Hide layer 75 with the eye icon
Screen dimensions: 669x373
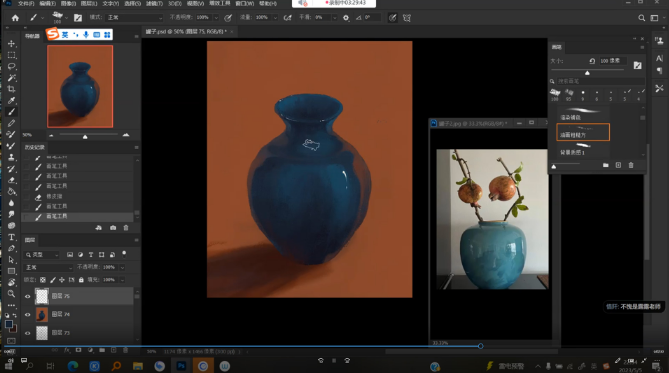(x=28, y=296)
